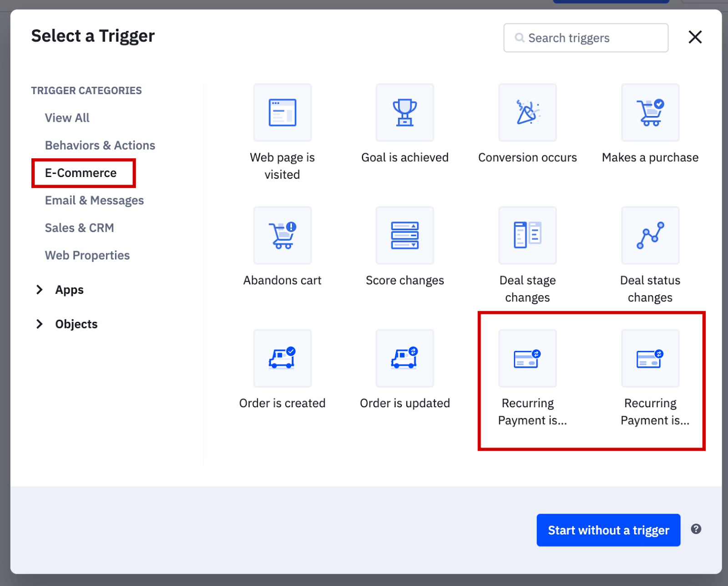The height and width of the screenshot is (586, 728).
Task: Switch to the View All category
Action: 67,118
